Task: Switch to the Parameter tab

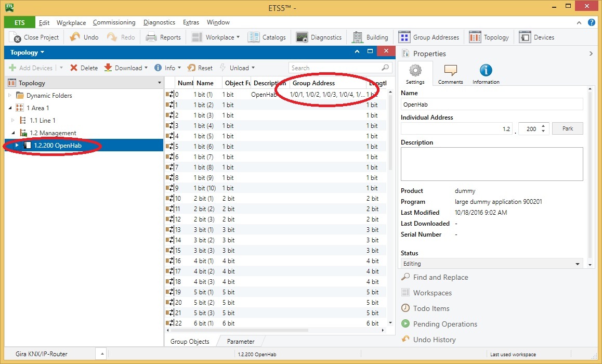Action: 240,342
